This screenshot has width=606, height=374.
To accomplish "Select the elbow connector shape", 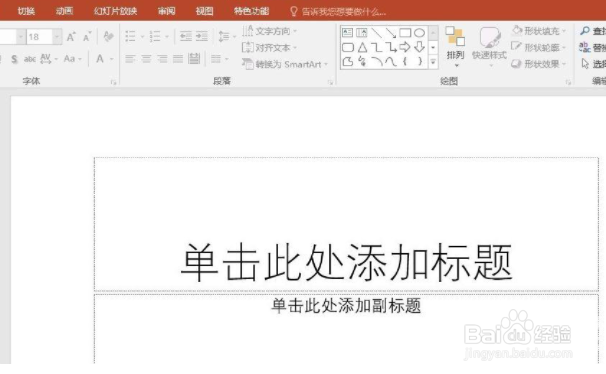I will (376, 48).
